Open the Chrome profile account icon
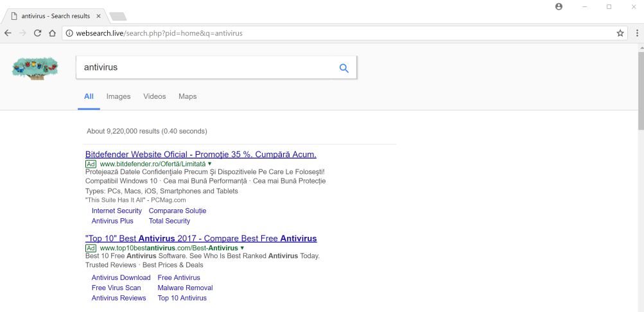 [x=559, y=6]
